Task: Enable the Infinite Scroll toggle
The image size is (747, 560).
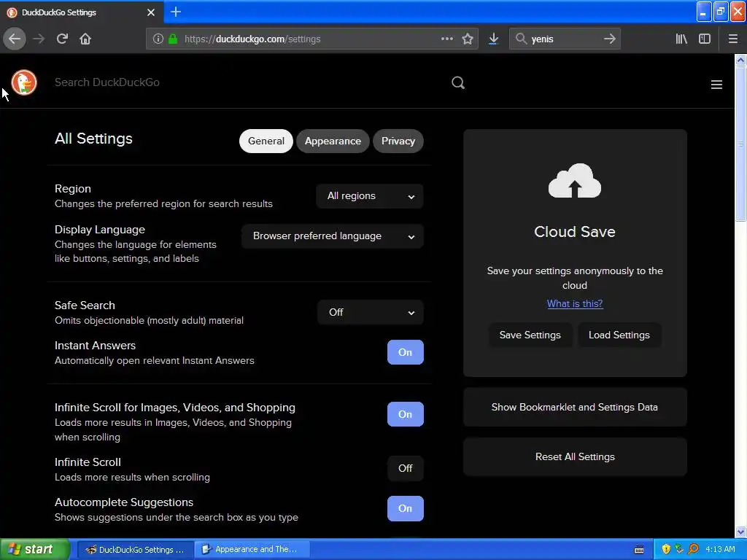Action: (x=405, y=469)
